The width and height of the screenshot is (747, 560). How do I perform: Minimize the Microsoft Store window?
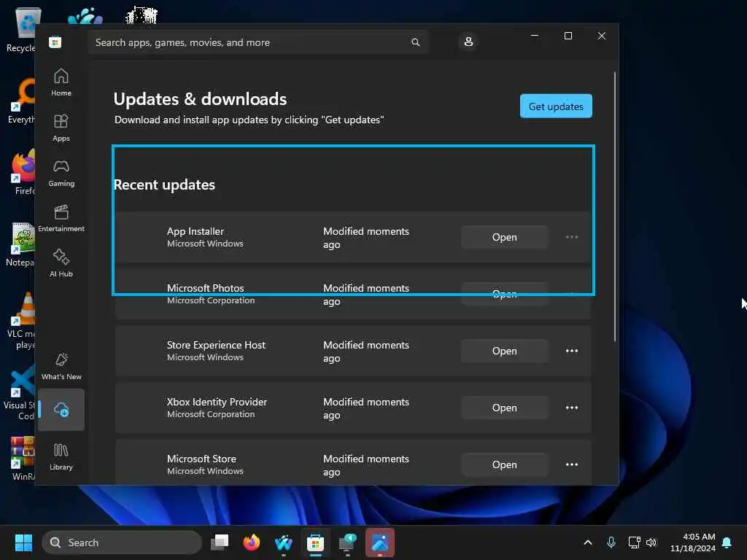tap(535, 36)
